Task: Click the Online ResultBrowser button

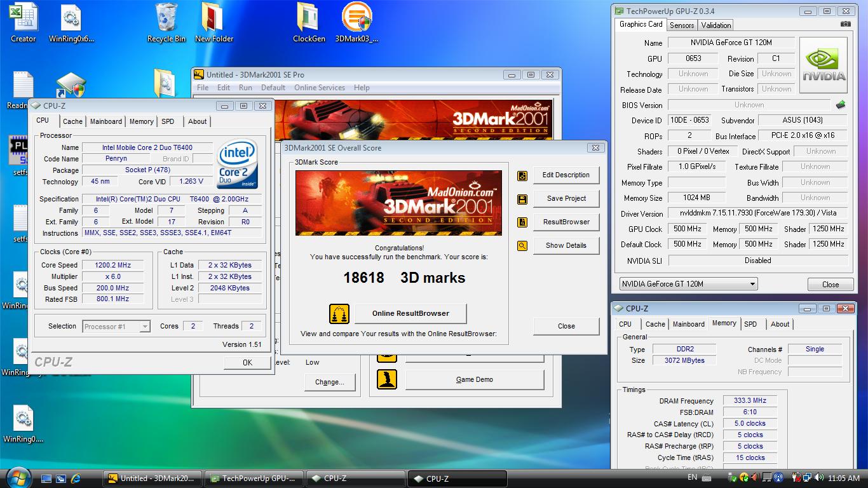Action: (x=410, y=313)
